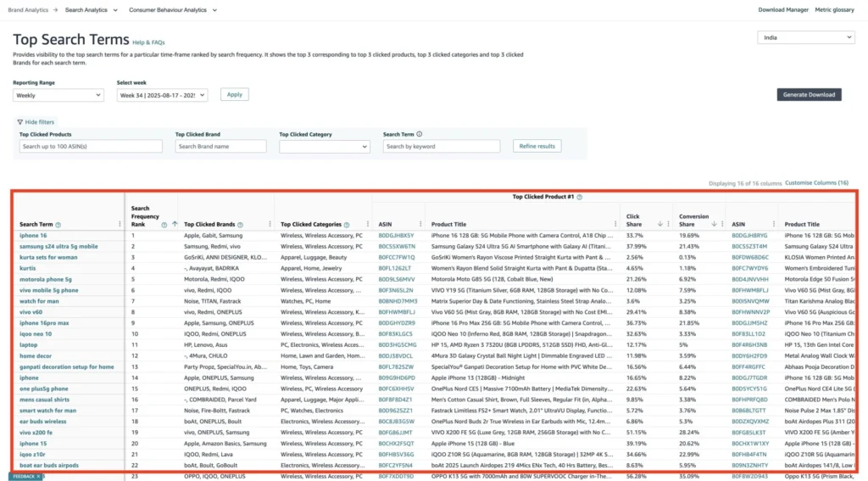This screenshot has width=868, height=481.
Task: Open Select week dropdown showing Week 34
Action: click(x=162, y=95)
